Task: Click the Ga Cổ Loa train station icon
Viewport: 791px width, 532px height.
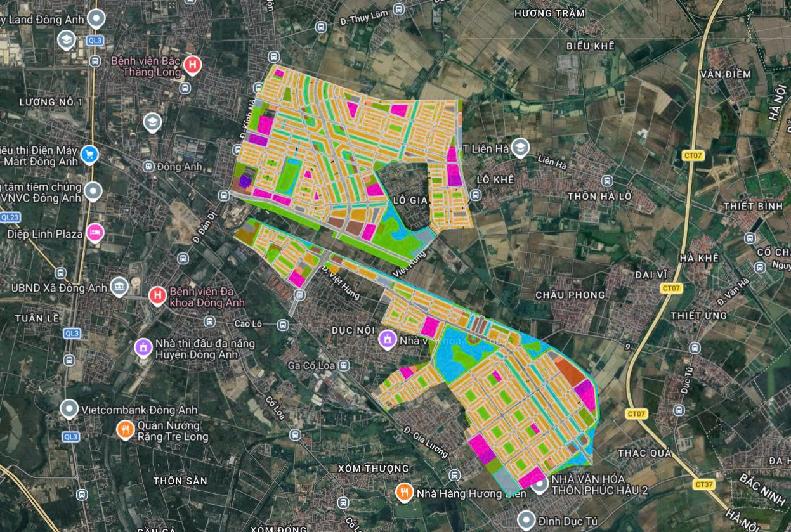Action: (343, 365)
